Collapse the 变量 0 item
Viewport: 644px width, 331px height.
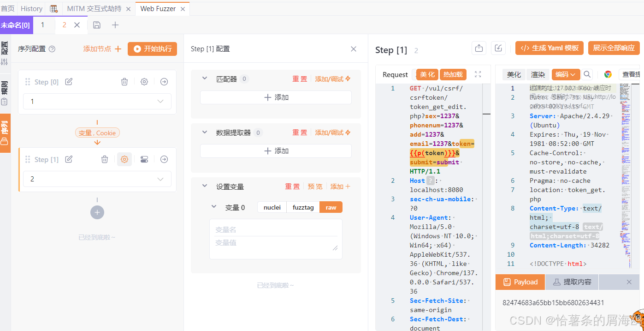pyautogui.click(x=213, y=207)
